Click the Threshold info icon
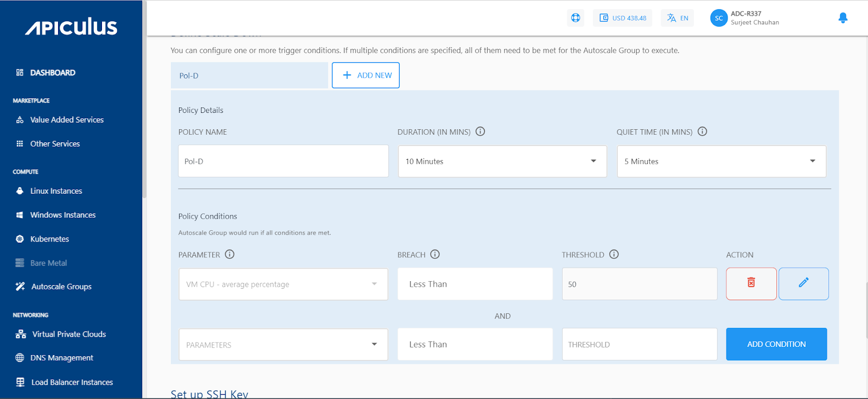 pyautogui.click(x=614, y=254)
